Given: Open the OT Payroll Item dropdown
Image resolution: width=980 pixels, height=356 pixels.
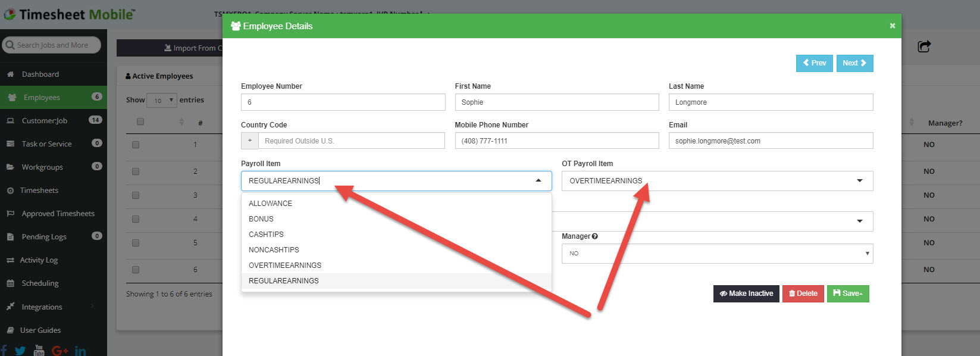Looking at the screenshot, I should (718, 181).
